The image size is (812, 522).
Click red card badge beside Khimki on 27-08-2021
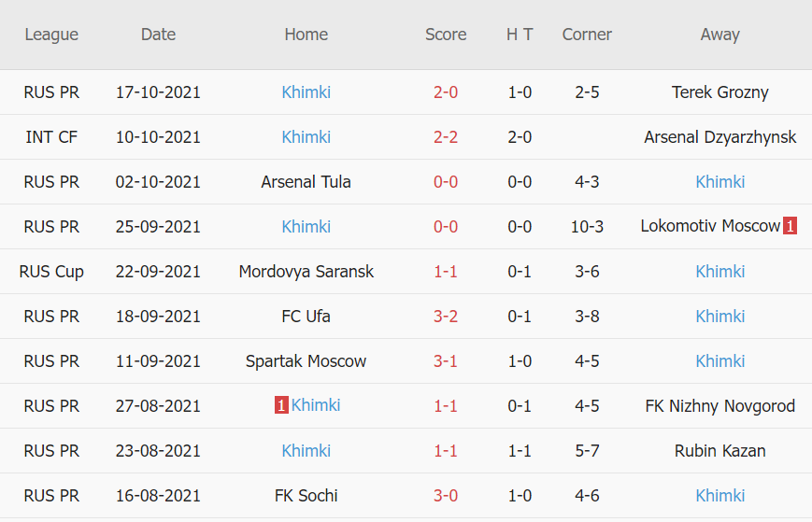[280, 405]
